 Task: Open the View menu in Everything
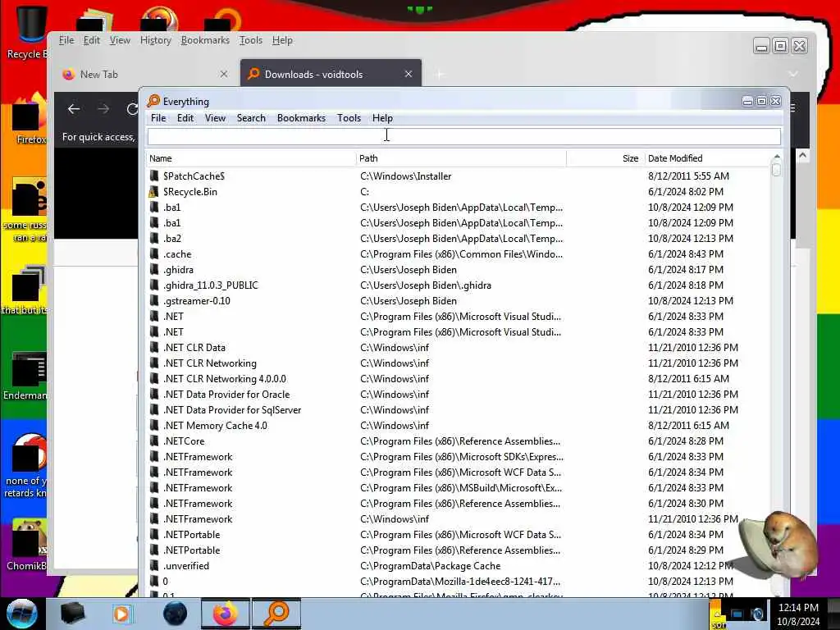click(215, 118)
